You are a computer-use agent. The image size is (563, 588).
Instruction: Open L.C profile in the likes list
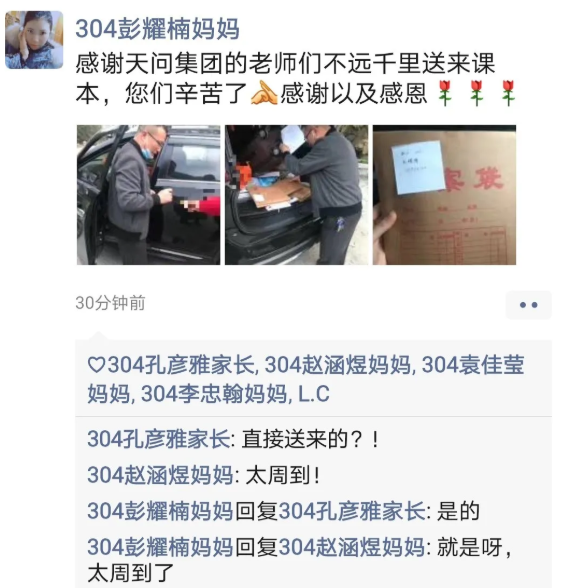(314, 394)
